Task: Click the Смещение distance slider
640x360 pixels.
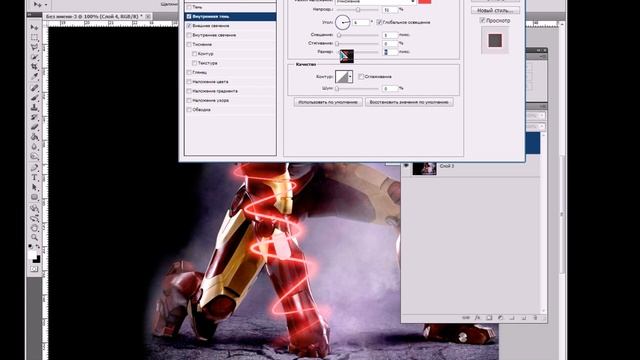Action: (358, 35)
